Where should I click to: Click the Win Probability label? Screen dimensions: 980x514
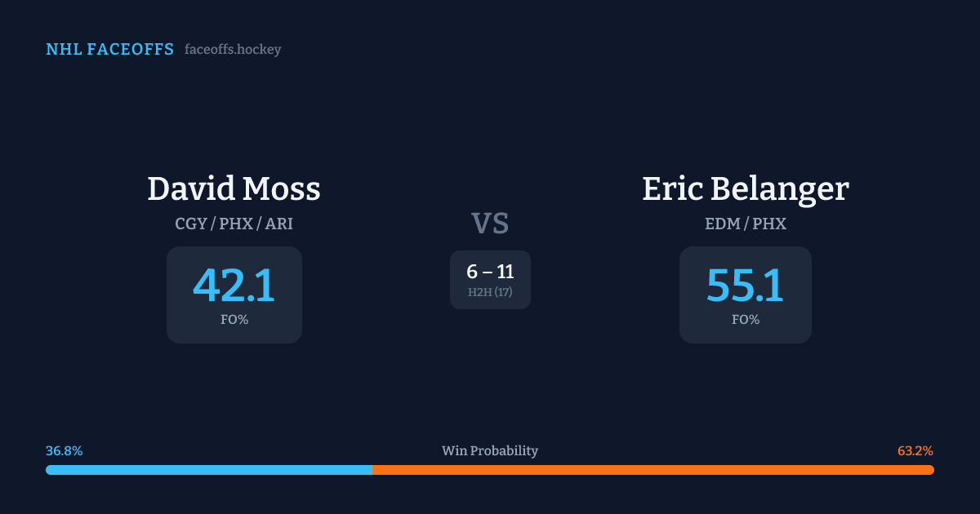490,451
